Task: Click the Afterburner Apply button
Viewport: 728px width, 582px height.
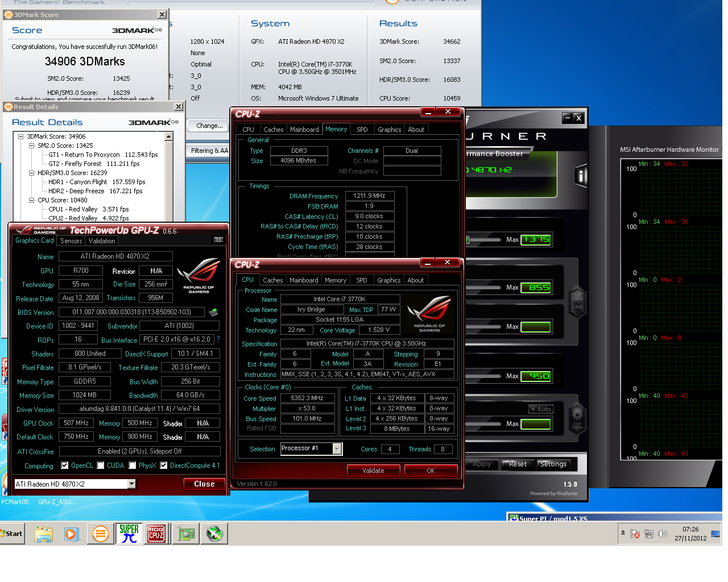Action: (482, 464)
